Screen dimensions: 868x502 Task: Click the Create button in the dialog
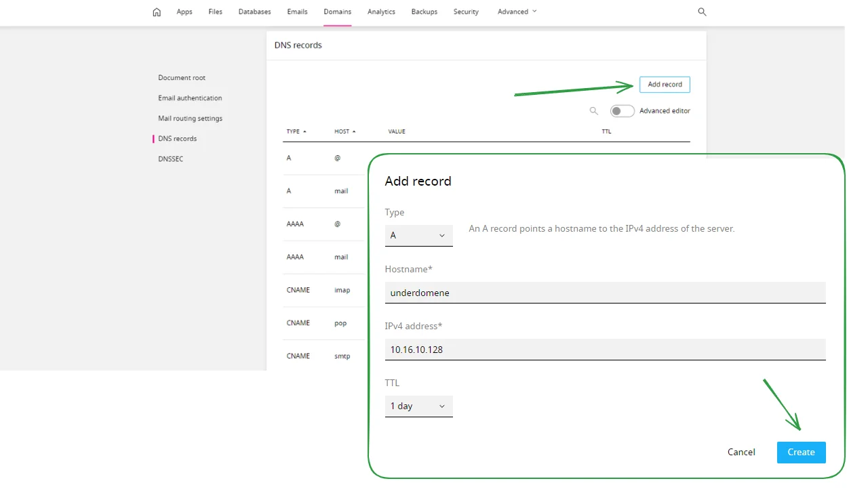pyautogui.click(x=801, y=452)
